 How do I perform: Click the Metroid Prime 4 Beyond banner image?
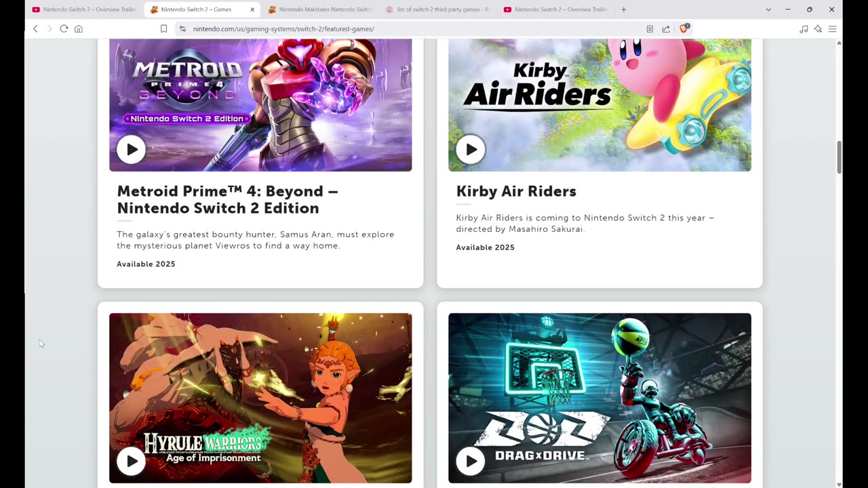260,105
